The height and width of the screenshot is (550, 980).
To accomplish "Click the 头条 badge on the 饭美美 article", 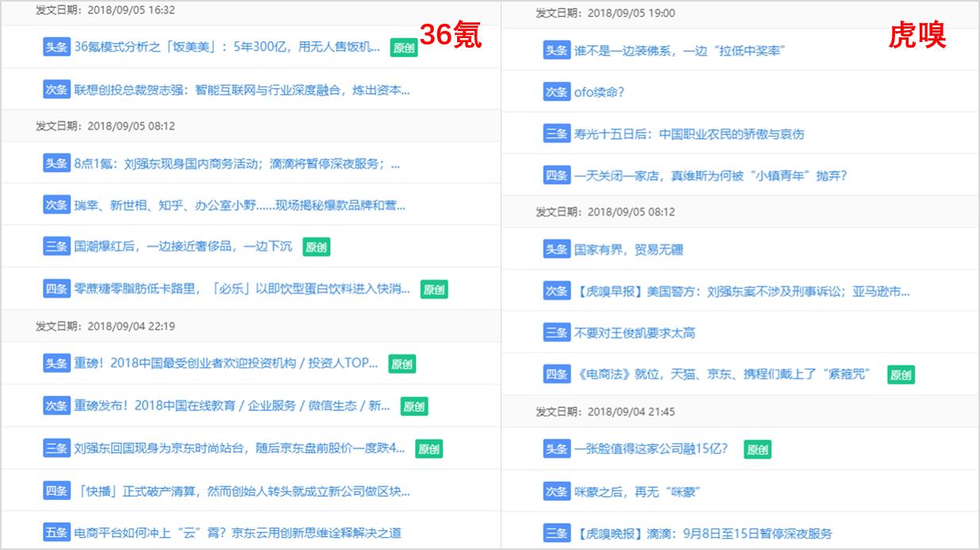I will click(x=56, y=48).
